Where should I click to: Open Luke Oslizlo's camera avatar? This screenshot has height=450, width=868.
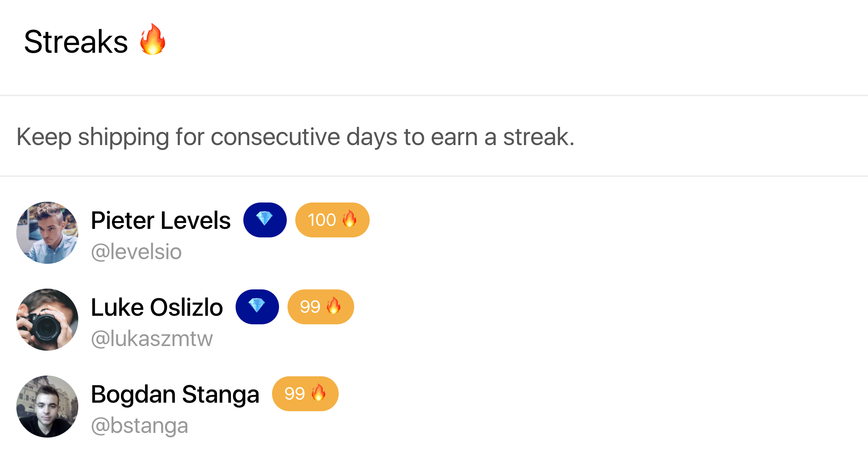(x=47, y=320)
